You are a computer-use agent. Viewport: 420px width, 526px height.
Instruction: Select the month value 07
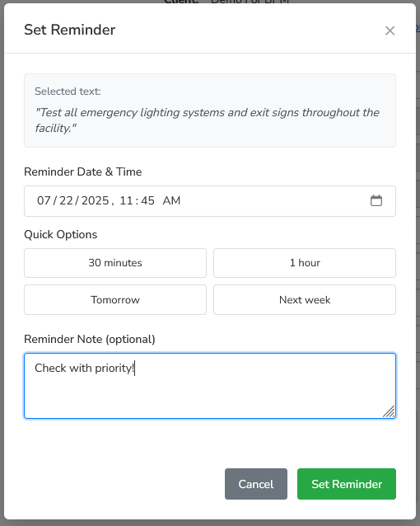44,200
